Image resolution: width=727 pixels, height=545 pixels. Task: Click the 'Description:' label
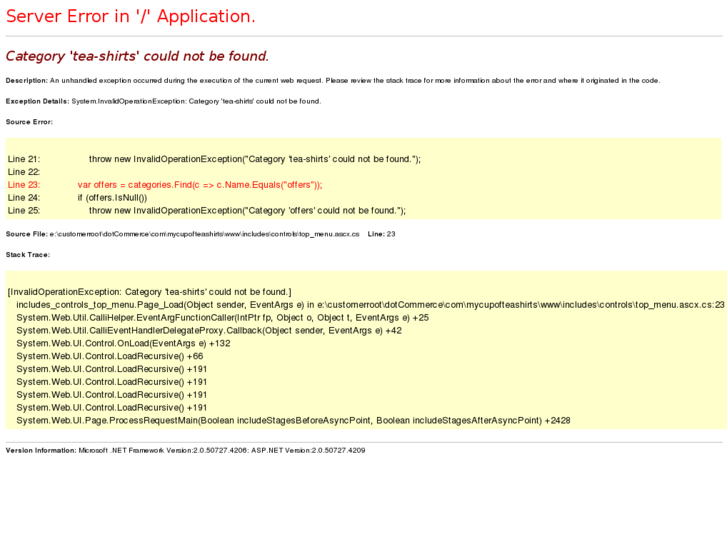coord(26,81)
